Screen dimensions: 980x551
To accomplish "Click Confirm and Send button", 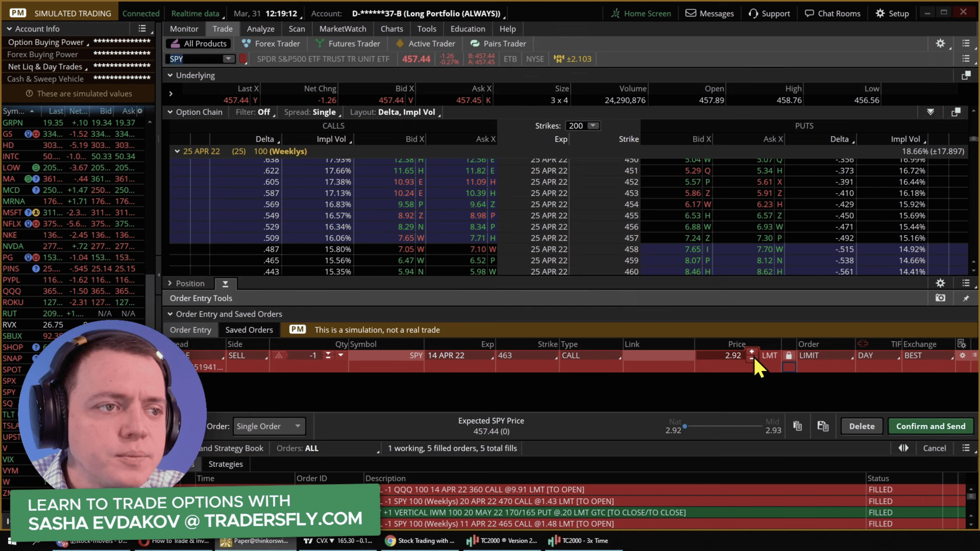I will (x=931, y=426).
